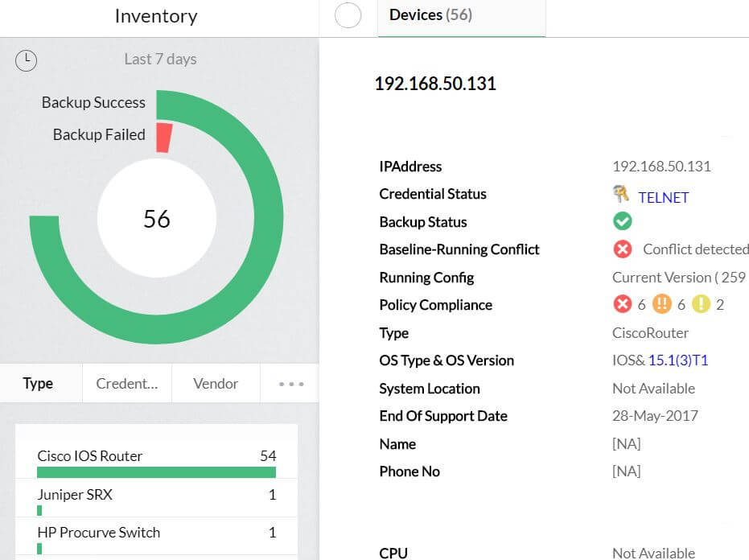The image size is (749, 560).
Task: Open the Credentials tab
Action: coord(126,384)
